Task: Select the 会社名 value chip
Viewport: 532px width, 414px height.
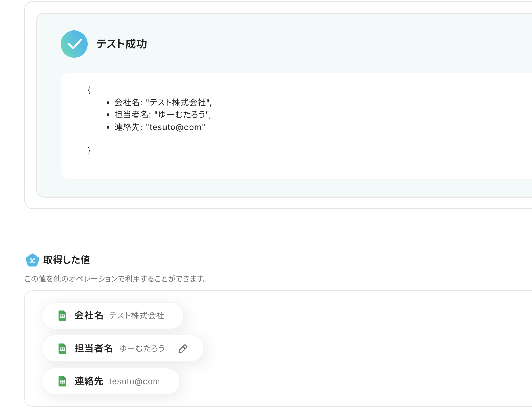Action: coord(113,315)
